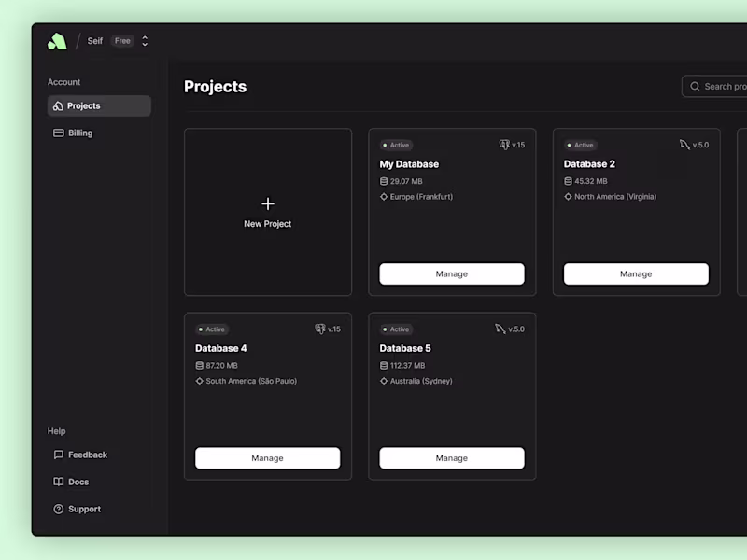Click the plus icon for New Project
This screenshot has width=747, height=560.
[x=268, y=203]
